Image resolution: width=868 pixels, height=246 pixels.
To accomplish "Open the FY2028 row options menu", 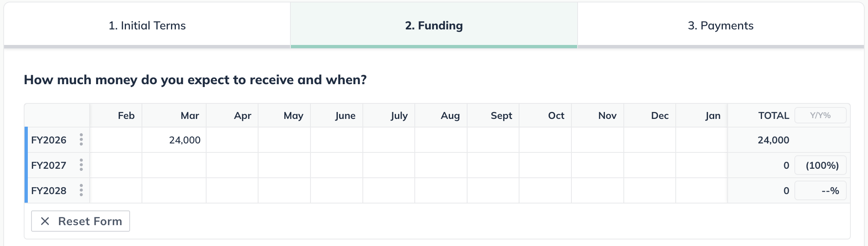I will point(81,190).
